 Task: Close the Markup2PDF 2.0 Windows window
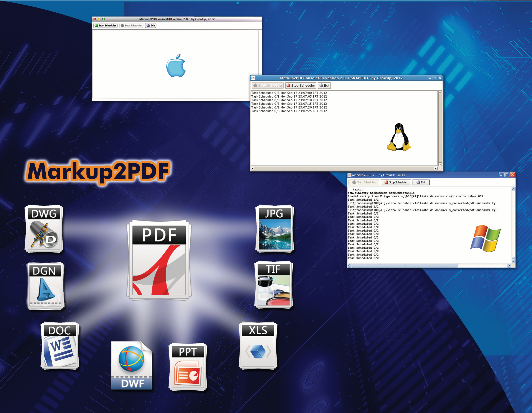coord(512,175)
